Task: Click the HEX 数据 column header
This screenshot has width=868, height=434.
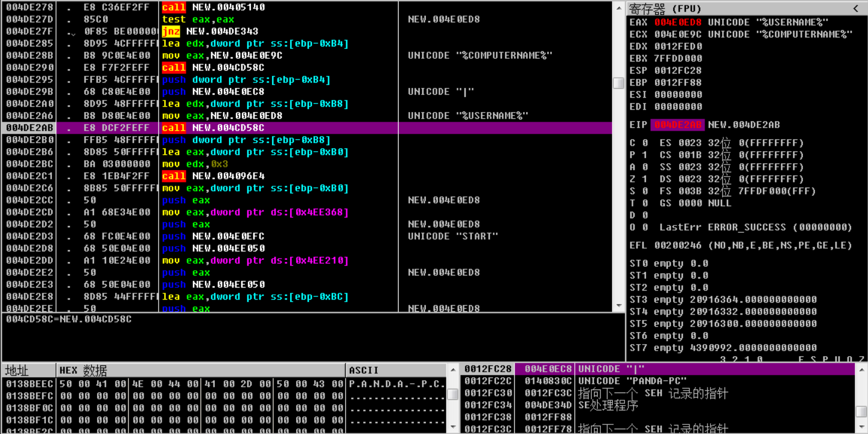Action: [201, 370]
